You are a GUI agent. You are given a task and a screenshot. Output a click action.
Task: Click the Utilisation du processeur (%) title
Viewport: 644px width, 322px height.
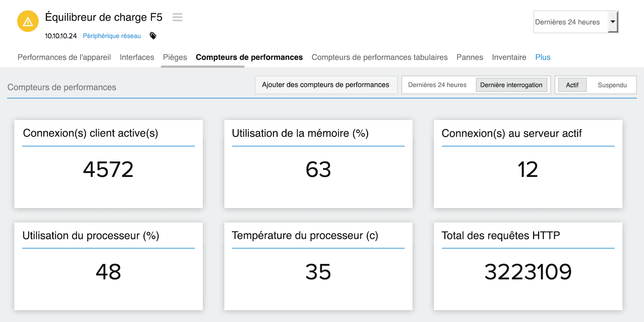(x=91, y=236)
